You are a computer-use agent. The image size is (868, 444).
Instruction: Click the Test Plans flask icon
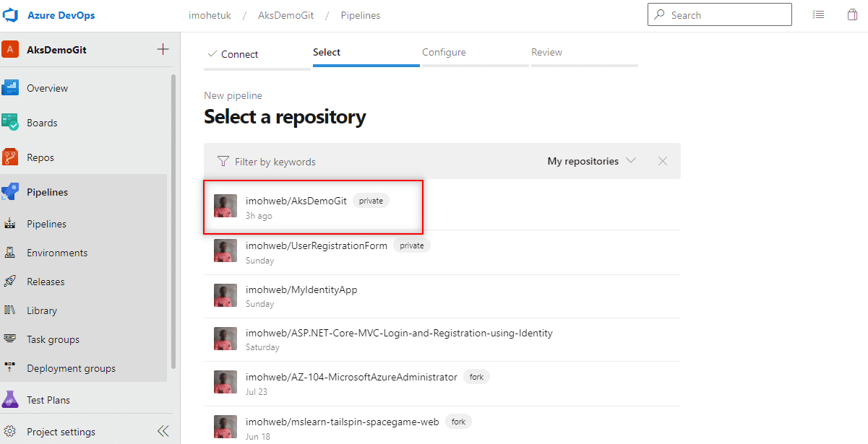(x=10, y=399)
